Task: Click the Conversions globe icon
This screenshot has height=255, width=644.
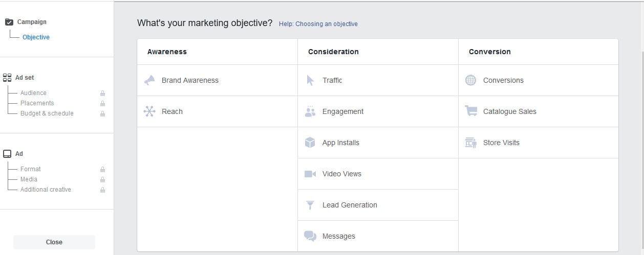Action: [x=471, y=80]
